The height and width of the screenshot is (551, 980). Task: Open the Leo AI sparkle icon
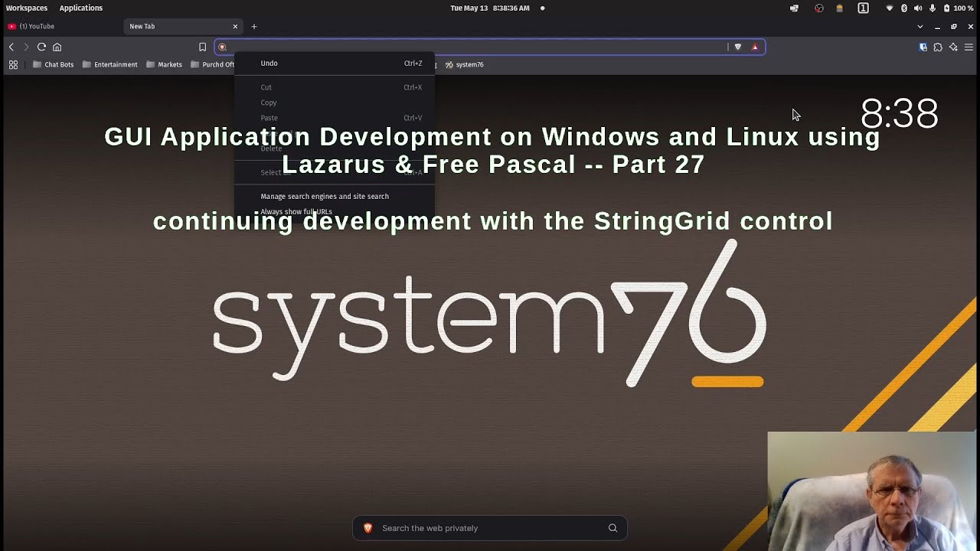point(953,47)
